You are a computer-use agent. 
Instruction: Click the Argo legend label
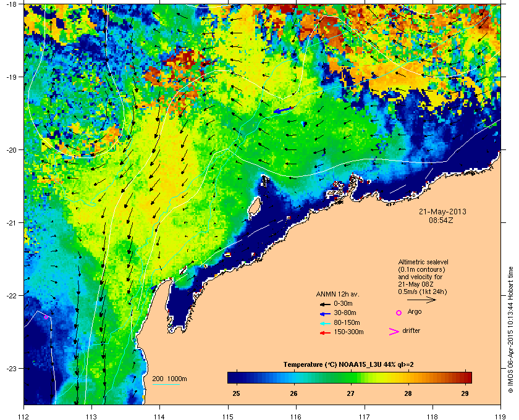click(415, 312)
